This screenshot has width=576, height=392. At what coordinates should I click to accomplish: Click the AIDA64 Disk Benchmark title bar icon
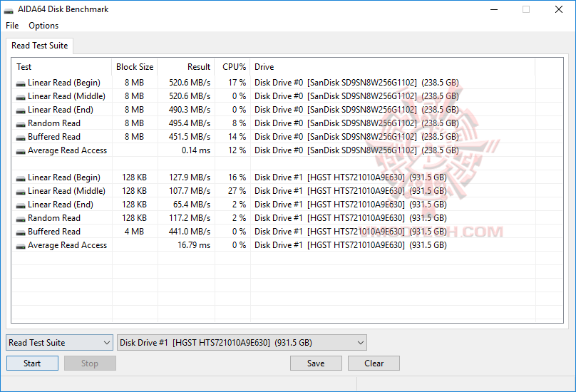pyautogui.click(x=9, y=10)
